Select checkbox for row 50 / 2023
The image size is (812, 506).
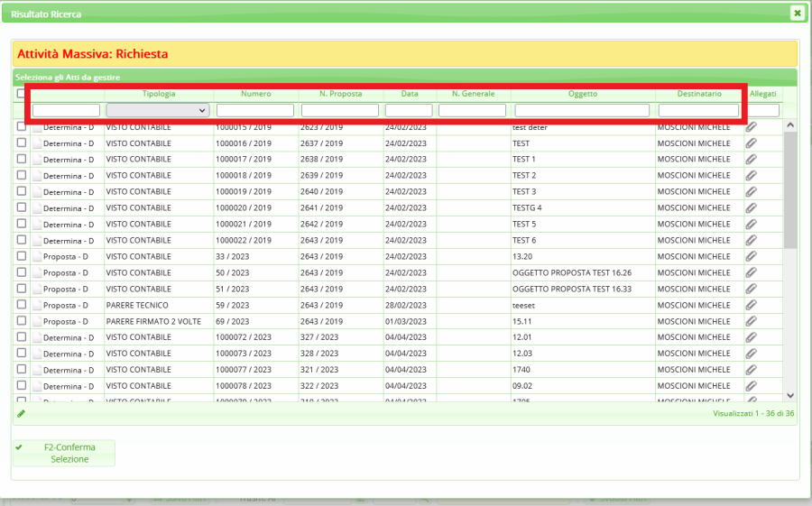click(22, 272)
